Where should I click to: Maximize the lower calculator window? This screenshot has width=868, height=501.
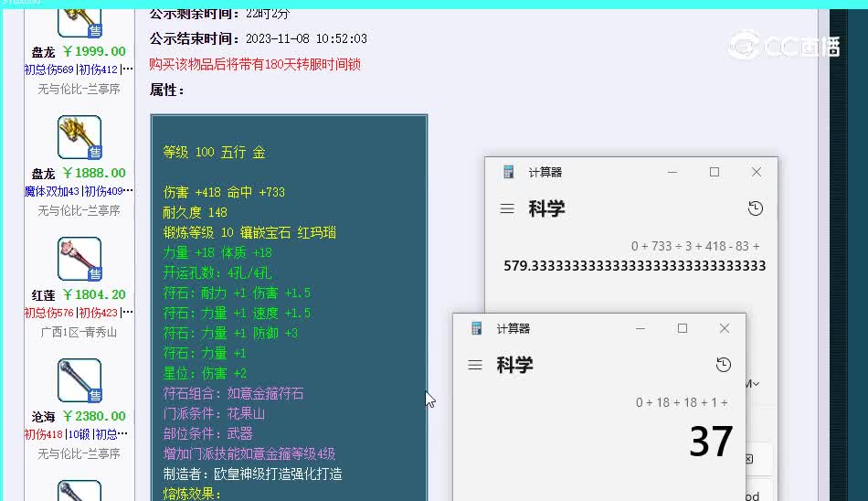pos(683,328)
